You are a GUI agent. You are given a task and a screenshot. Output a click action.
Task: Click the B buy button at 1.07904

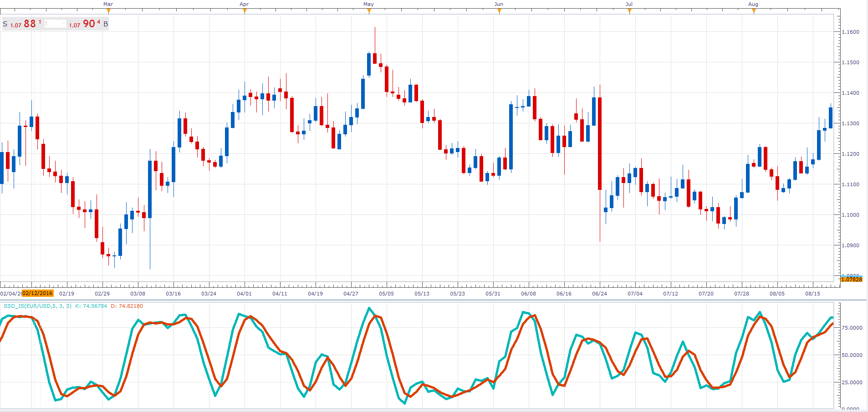89,24
